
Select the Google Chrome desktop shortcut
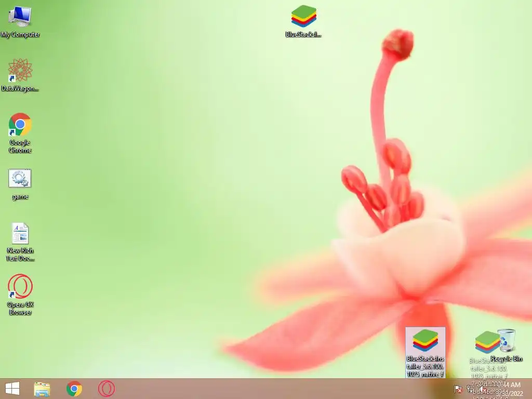coord(20,133)
